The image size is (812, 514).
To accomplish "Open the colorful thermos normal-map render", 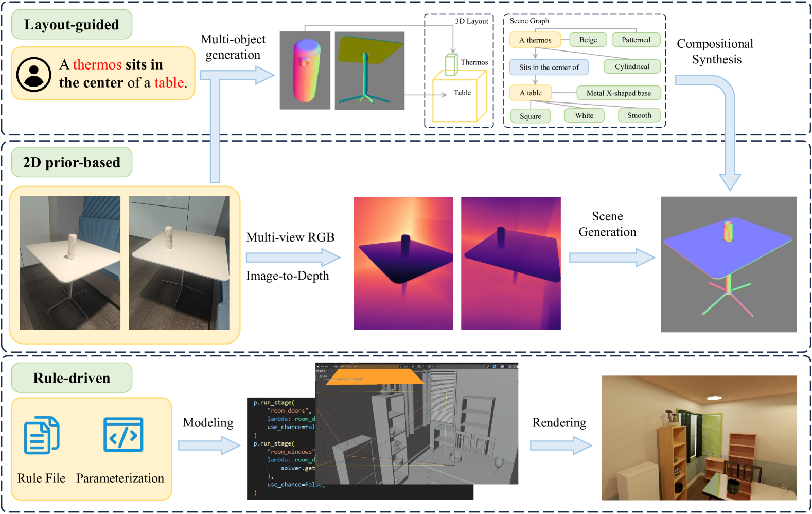I will pos(305,71).
